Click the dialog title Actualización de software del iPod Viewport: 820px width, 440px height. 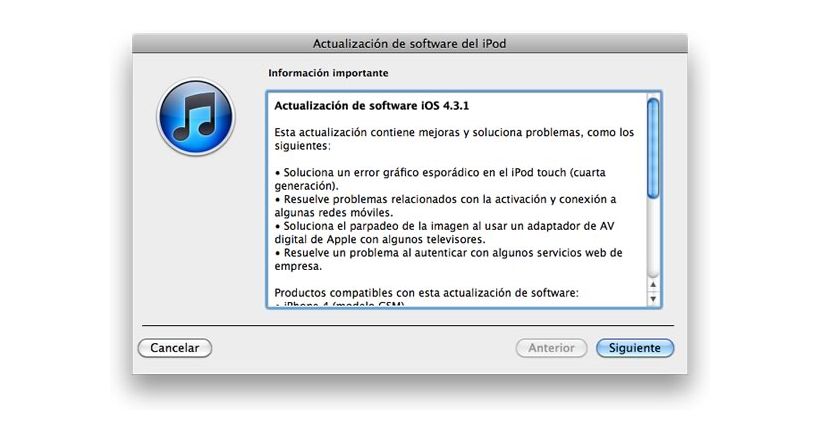[x=409, y=43]
